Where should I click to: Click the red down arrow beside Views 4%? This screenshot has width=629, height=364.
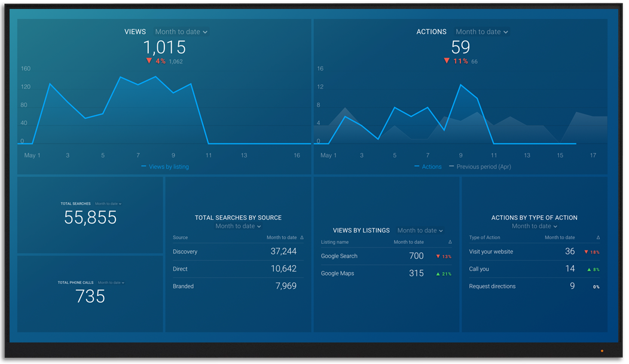click(149, 61)
